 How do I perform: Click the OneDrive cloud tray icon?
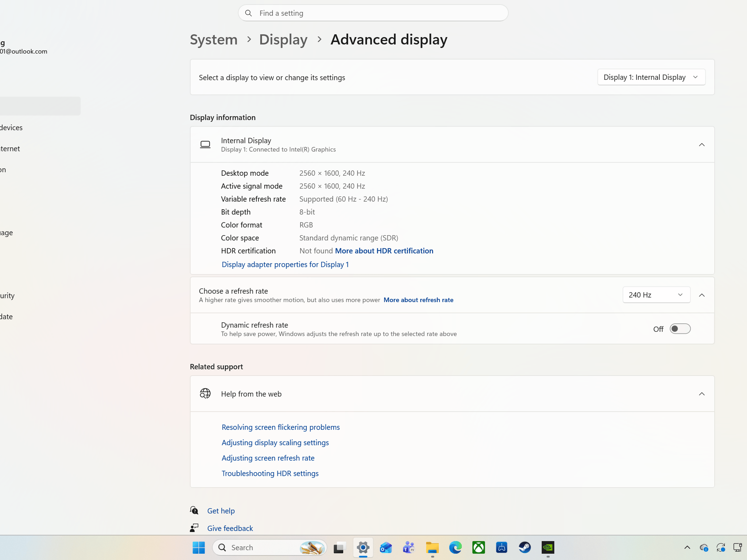coord(704,547)
